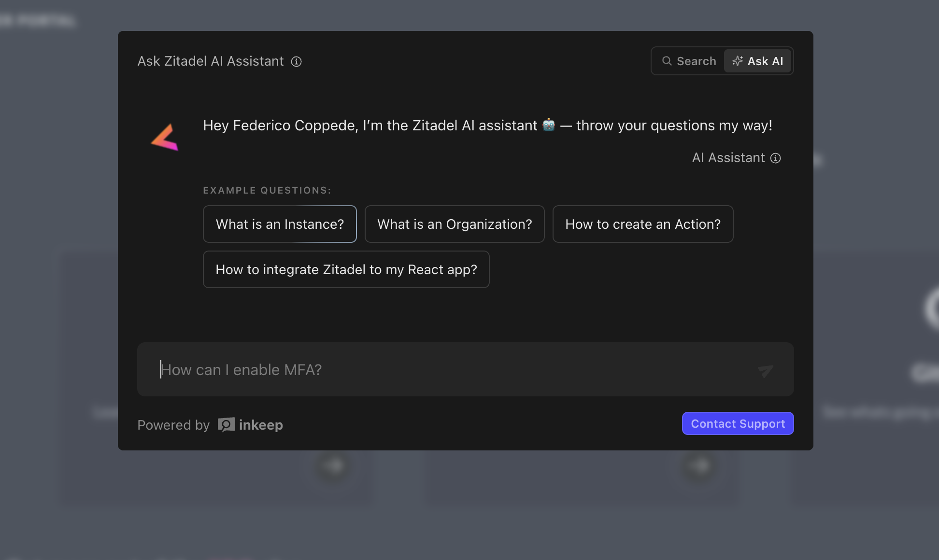Switch to the Search tab
Viewport: 939px width, 560px height.
coord(689,61)
